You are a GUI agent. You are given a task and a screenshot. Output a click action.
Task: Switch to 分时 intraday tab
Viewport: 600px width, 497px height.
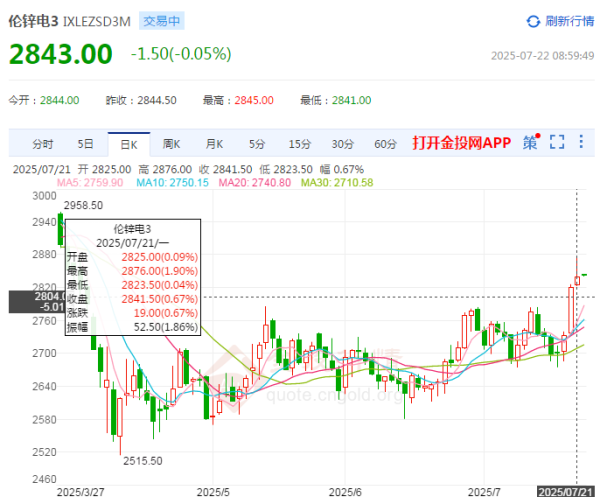(43, 144)
